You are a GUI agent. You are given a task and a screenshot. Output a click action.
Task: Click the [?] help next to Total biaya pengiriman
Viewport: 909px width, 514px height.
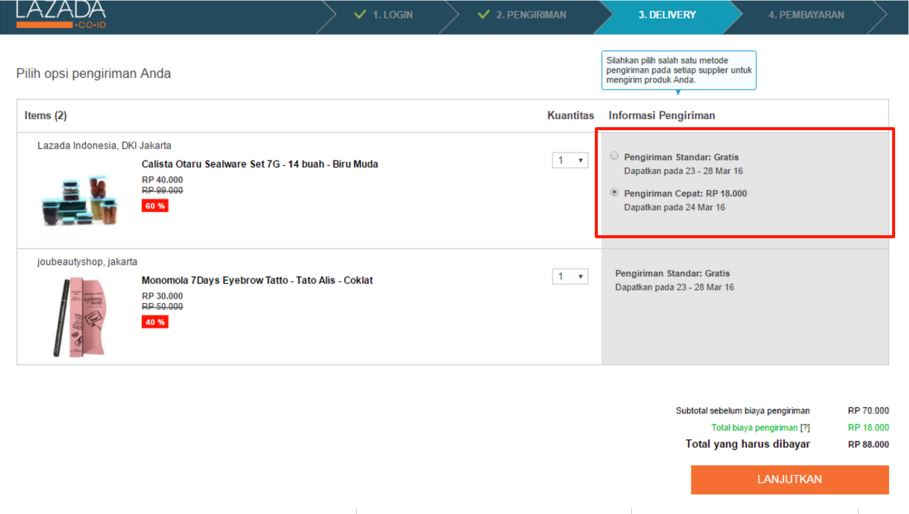pyautogui.click(x=805, y=428)
